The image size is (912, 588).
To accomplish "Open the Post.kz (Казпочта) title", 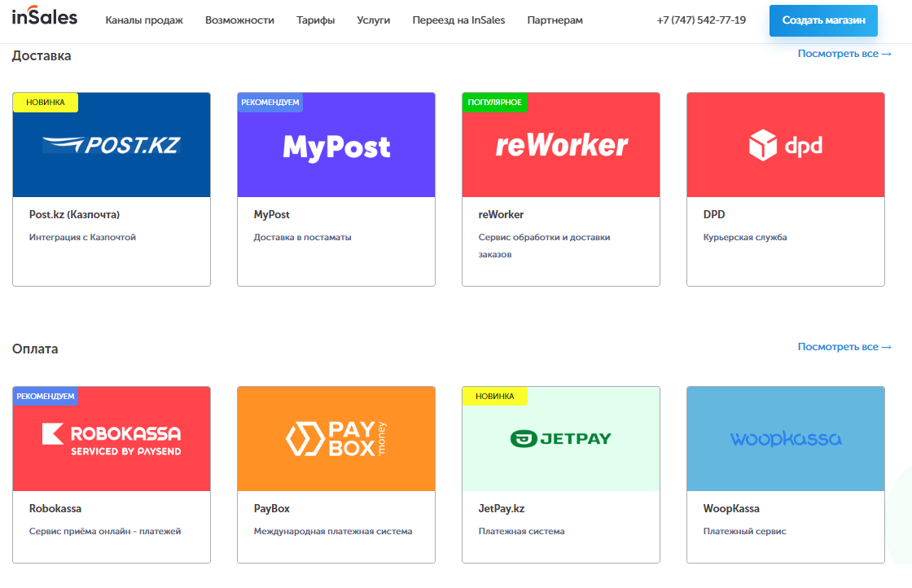I will pyautogui.click(x=74, y=215).
